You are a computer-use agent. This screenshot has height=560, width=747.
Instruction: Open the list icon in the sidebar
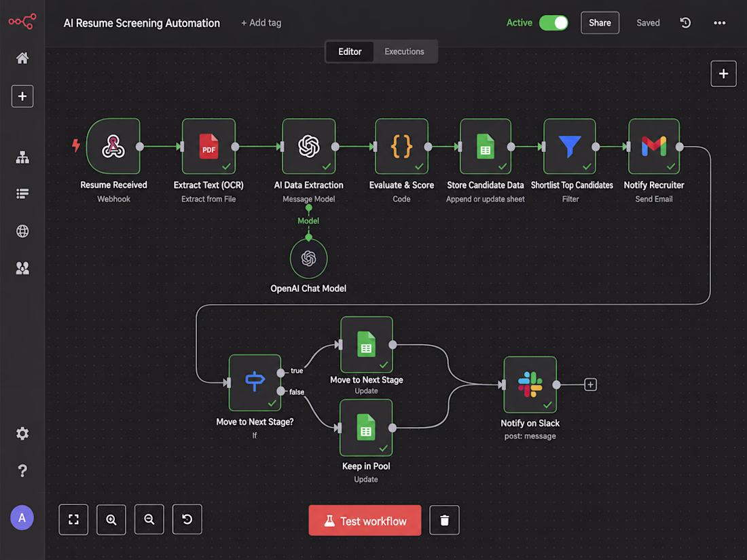[x=22, y=194]
